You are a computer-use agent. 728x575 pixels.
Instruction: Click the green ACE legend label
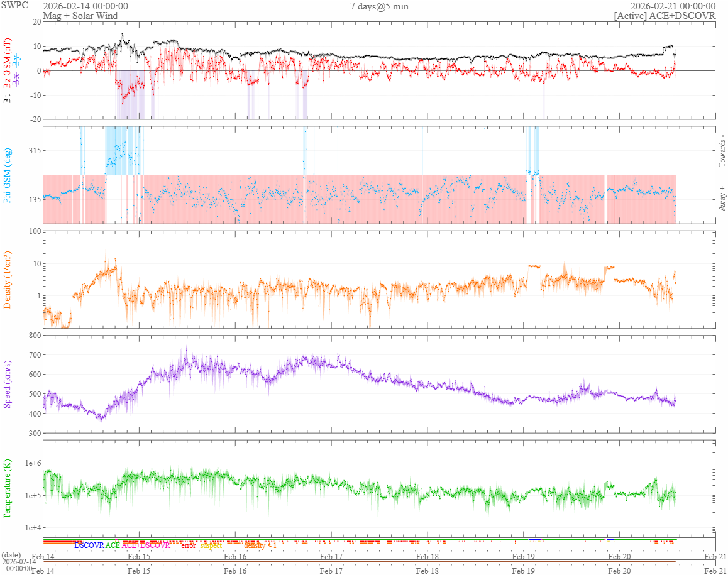point(113,545)
